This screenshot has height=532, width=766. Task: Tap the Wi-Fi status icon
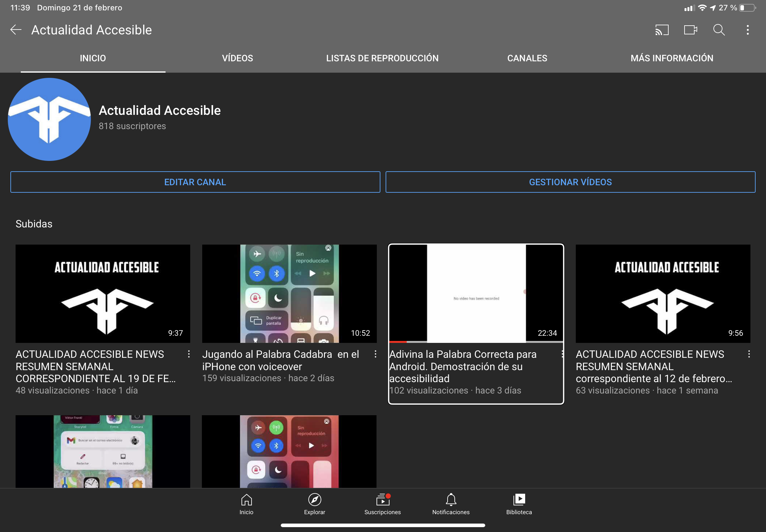point(702,8)
